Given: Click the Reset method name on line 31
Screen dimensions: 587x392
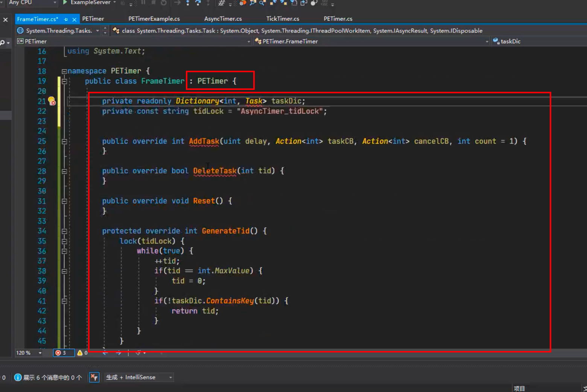Looking at the screenshot, I should coord(204,201).
